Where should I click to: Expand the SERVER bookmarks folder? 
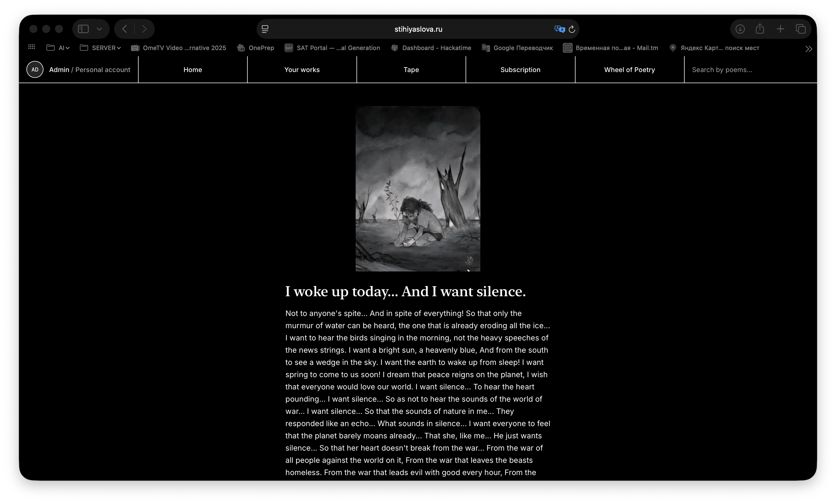(100, 48)
